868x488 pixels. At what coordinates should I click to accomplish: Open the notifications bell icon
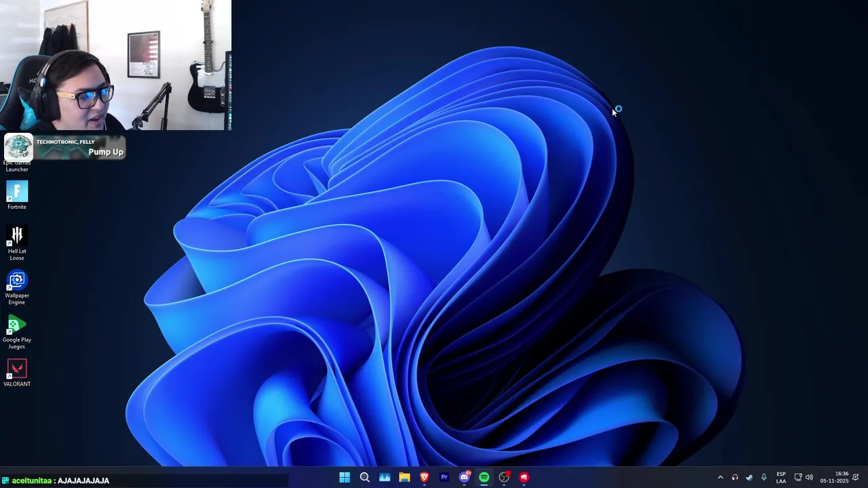[856, 477]
